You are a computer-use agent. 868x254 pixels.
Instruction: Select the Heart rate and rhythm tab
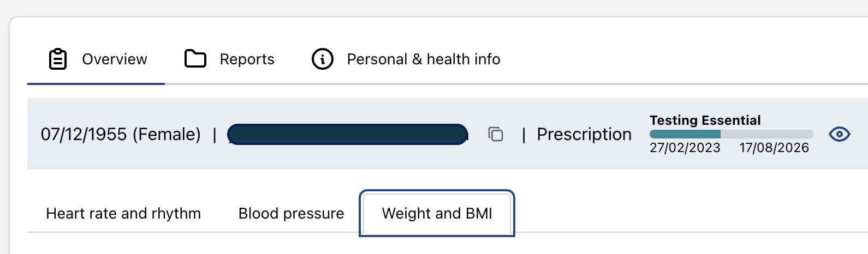pyautogui.click(x=123, y=213)
